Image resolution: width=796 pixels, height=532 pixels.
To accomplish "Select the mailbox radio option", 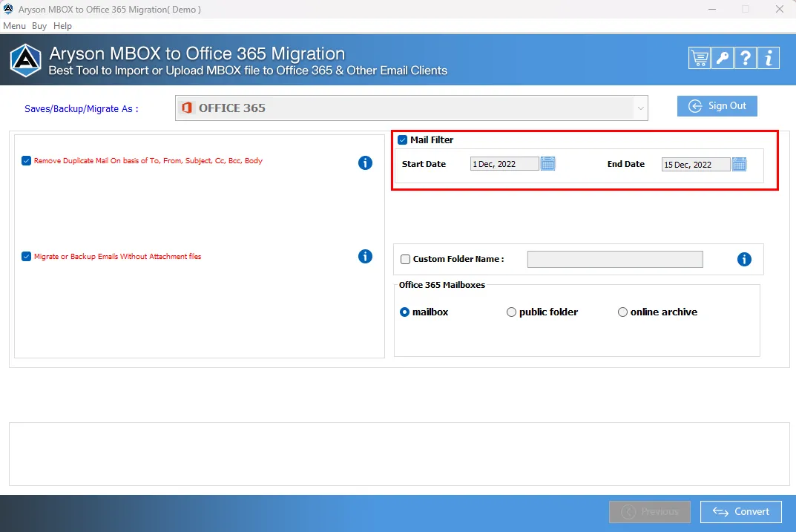I will tap(404, 312).
